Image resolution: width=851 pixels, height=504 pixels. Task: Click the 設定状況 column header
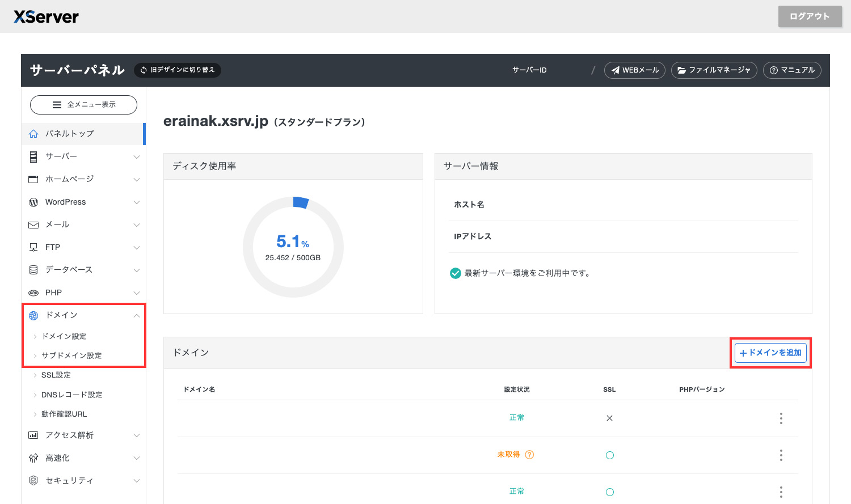[517, 389]
